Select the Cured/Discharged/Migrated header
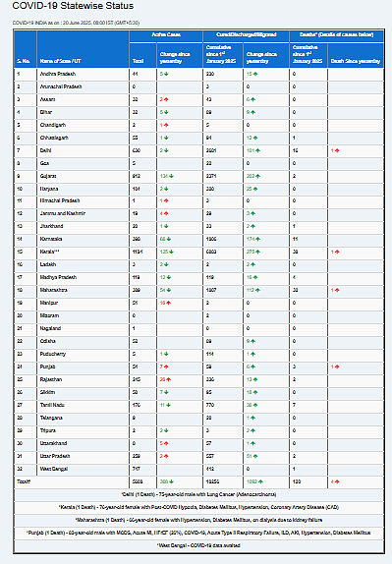This screenshot has height=564, width=392. point(247,35)
